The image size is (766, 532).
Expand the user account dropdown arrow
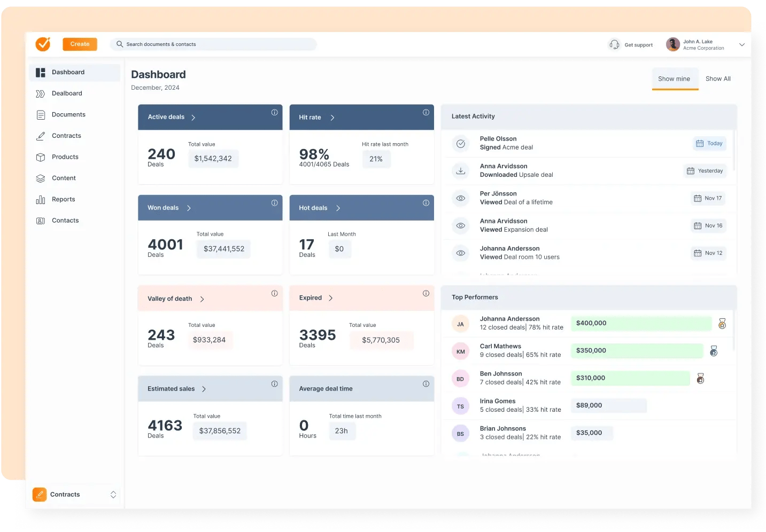[x=742, y=45]
